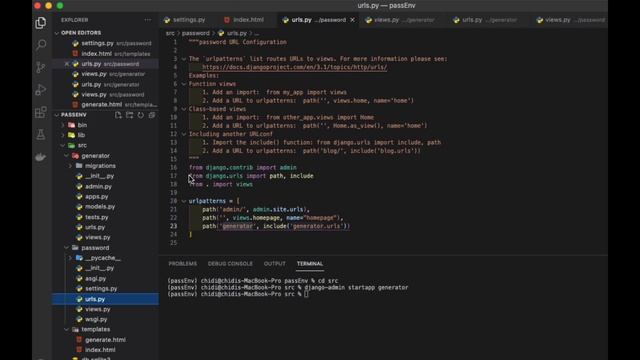Screen dimensions: 640x360
Task: Open the Search view in activity bar
Action: coord(40,45)
